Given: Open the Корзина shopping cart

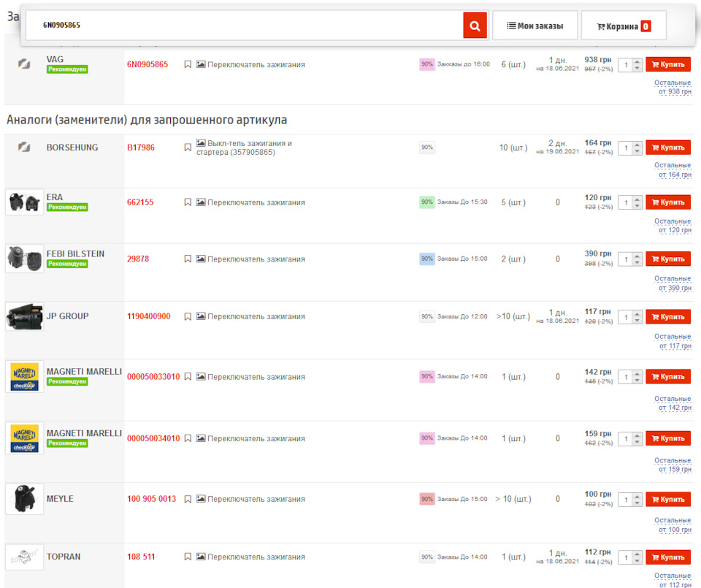Looking at the screenshot, I should pyautogui.click(x=624, y=26).
